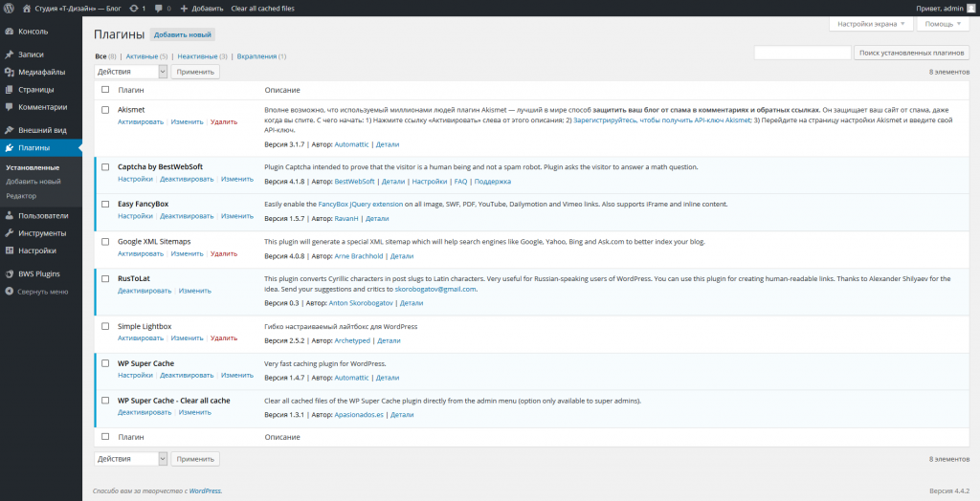
Task: Open Настройки for WP Super Cache
Action: [135, 376]
